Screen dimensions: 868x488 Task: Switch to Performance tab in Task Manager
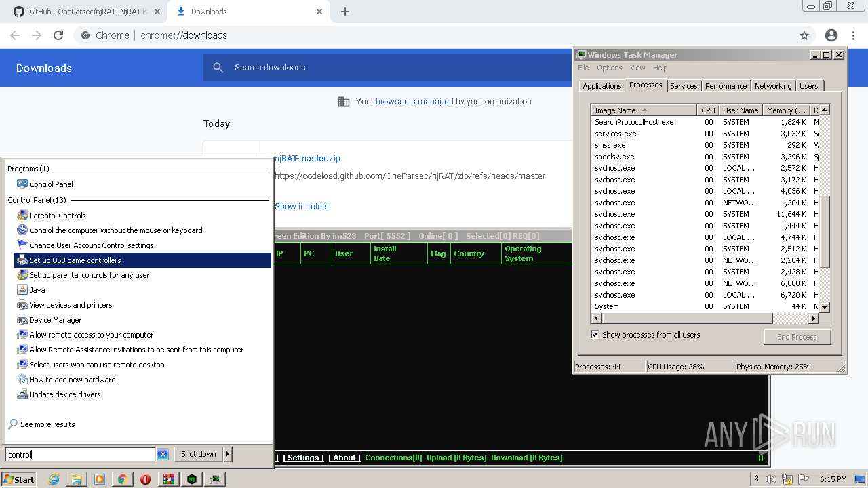point(726,86)
